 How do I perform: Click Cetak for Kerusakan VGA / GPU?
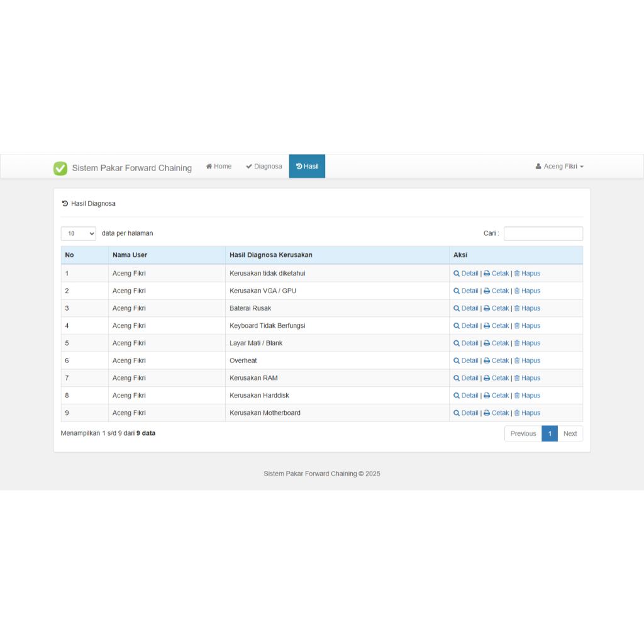pyautogui.click(x=496, y=291)
